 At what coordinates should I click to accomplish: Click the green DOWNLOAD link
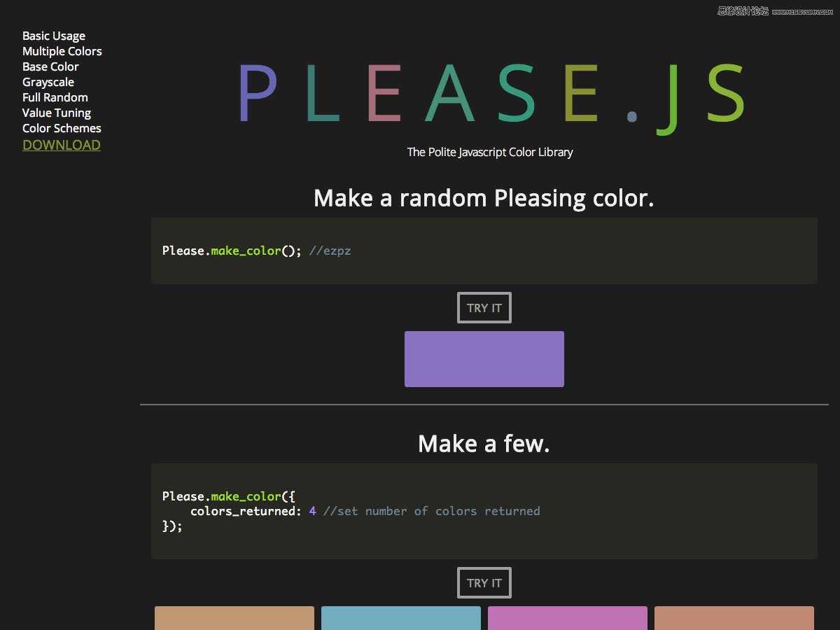62,145
